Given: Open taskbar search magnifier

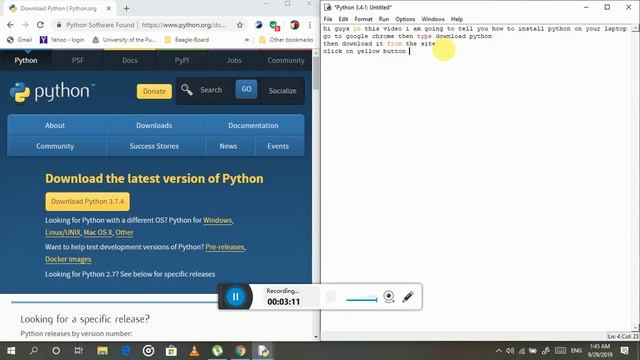Looking at the screenshot, I should [x=34, y=351].
